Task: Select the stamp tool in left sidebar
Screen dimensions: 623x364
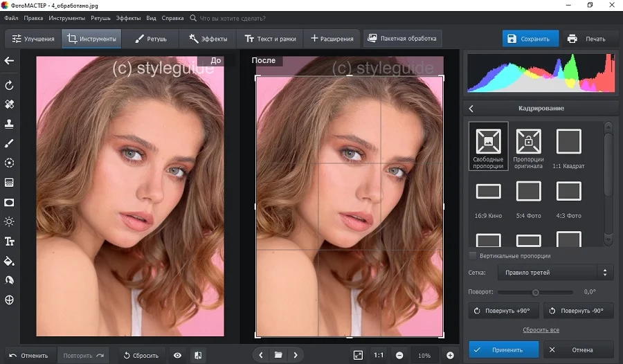Action: [x=10, y=124]
